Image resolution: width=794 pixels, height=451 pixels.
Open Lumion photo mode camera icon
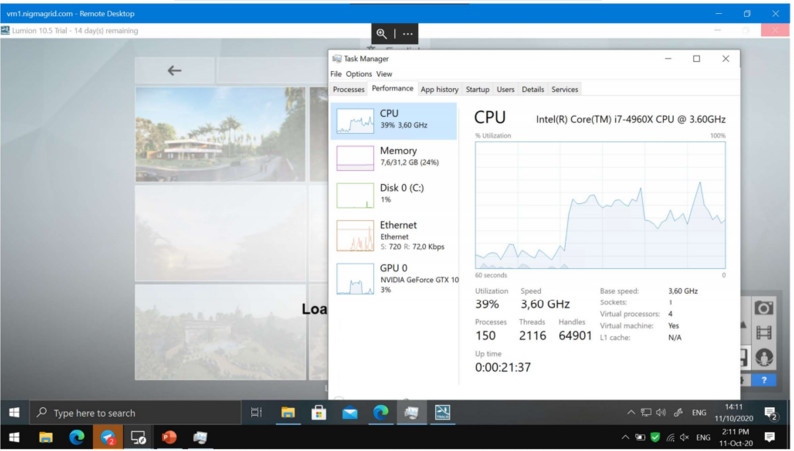(766, 309)
